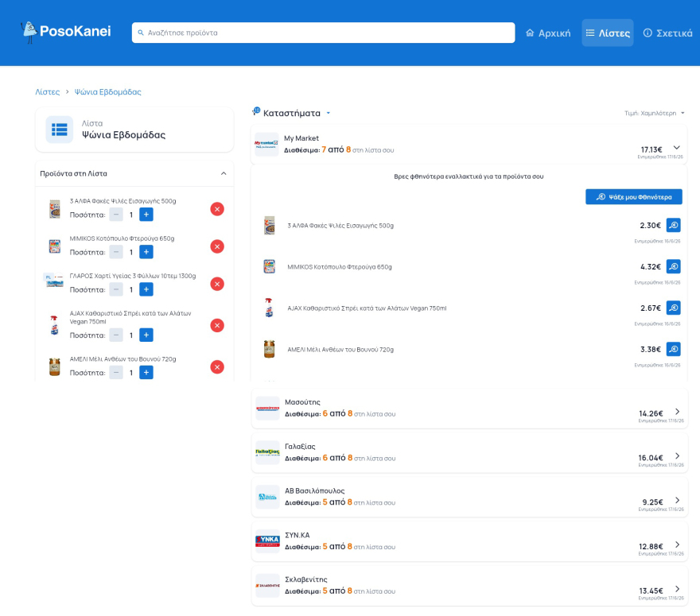700x616 pixels.
Task: Click Ψώνια Εβδομάδας breadcrumb link
Action: coord(107,92)
